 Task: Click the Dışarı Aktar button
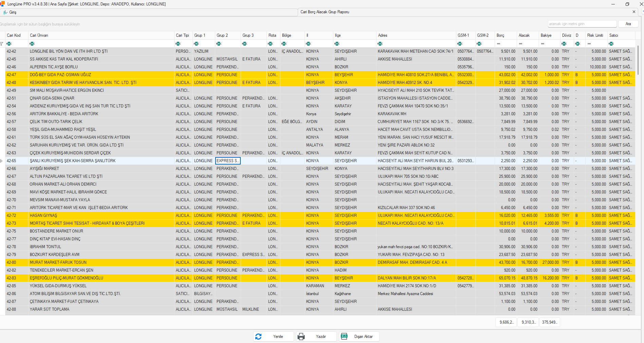coord(359,337)
